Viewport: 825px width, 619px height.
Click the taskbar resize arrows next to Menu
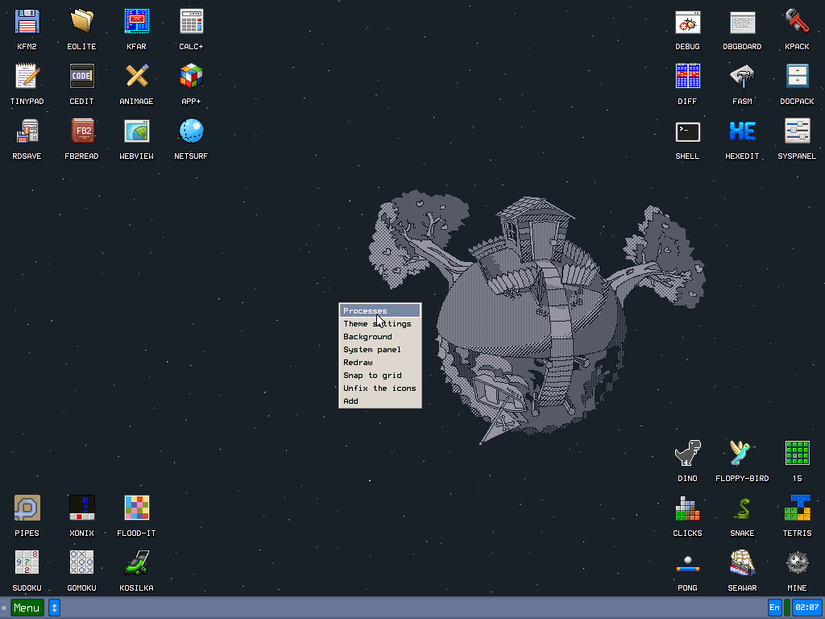click(53, 607)
